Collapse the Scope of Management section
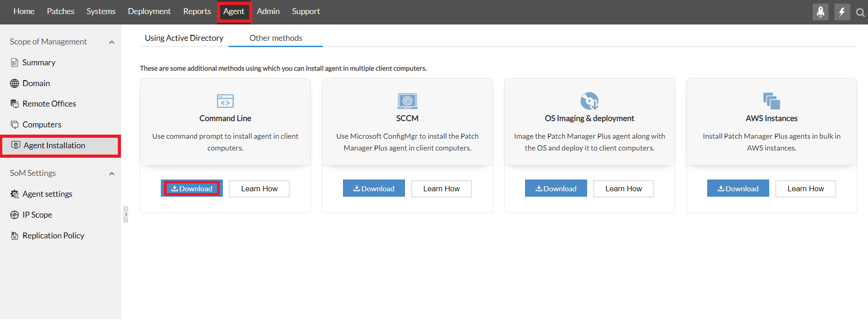 pos(111,42)
